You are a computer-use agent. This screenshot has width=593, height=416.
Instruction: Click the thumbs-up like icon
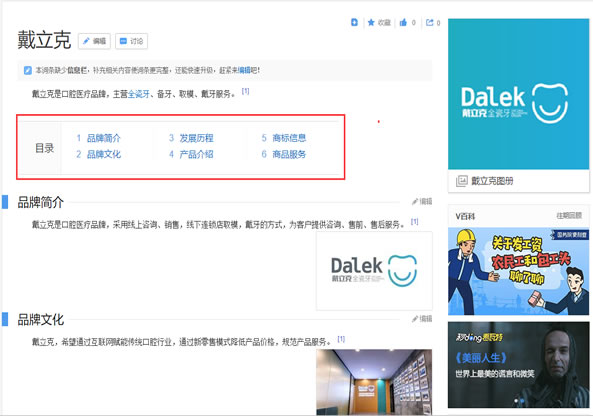coord(403,23)
